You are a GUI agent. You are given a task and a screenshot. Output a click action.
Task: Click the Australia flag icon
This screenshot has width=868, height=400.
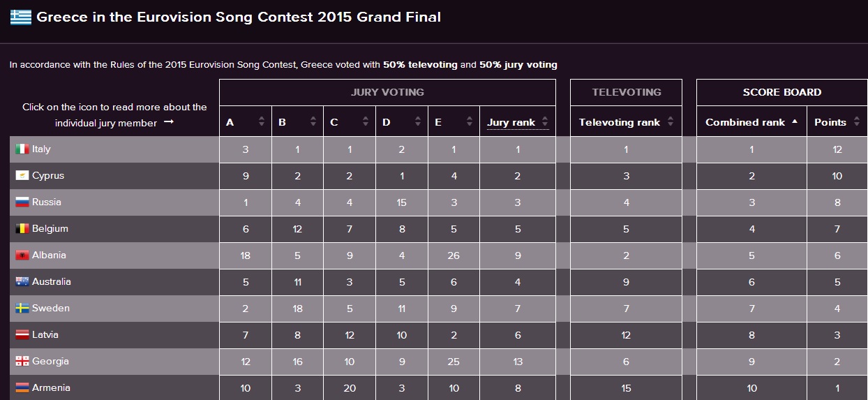22,282
